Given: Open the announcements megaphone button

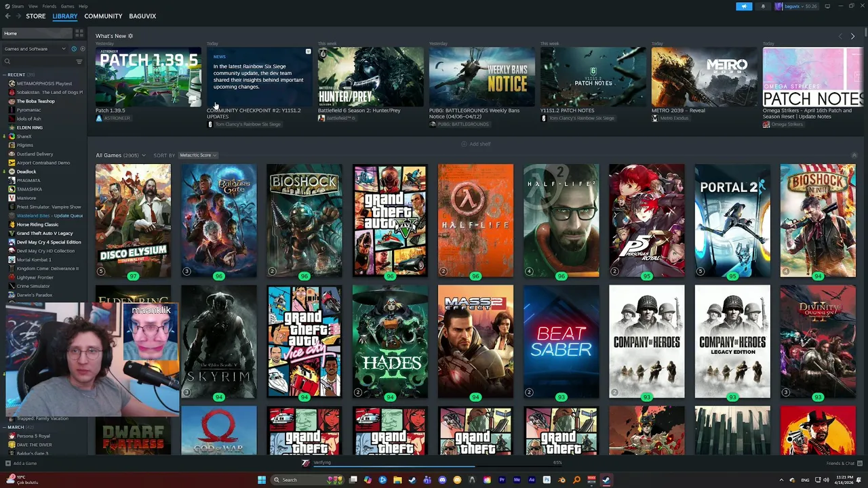Looking at the screenshot, I should 744,6.
